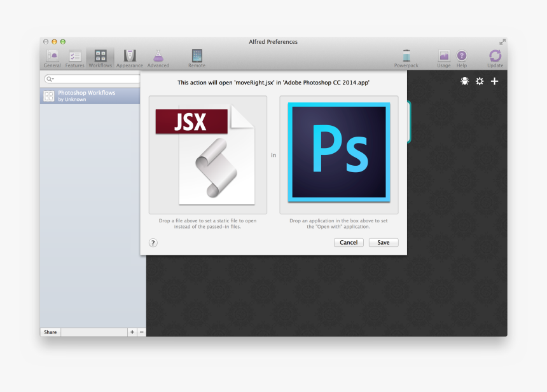
Task: Open the Usage statistics
Action: pyautogui.click(x=444, y=58)
